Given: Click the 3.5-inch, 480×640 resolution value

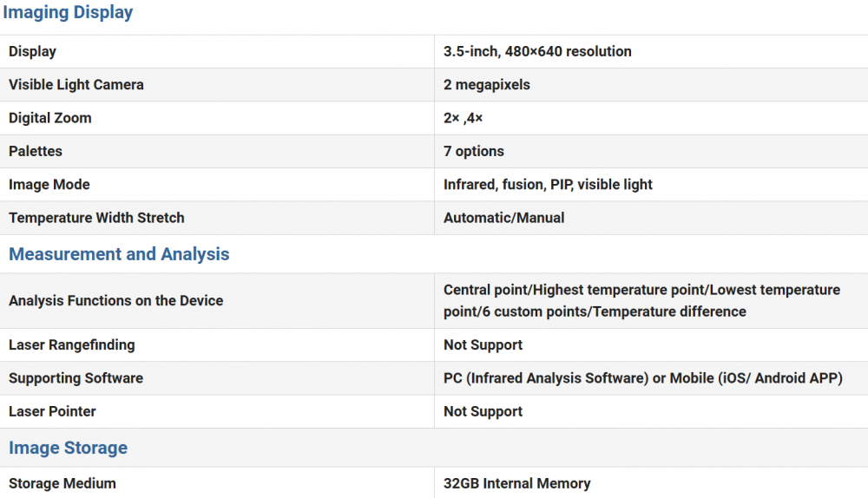Looking at the screenshot, I should 537,51.
